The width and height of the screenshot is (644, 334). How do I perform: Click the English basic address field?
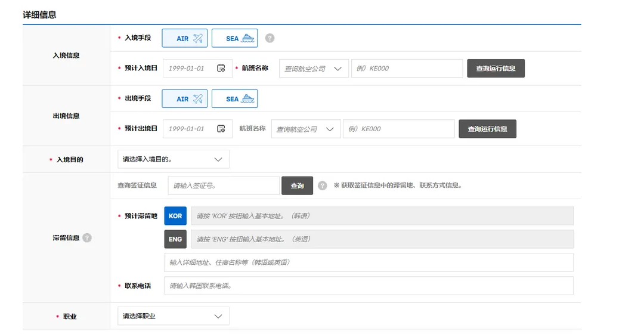pyautogui.click(x=382, y=239)
